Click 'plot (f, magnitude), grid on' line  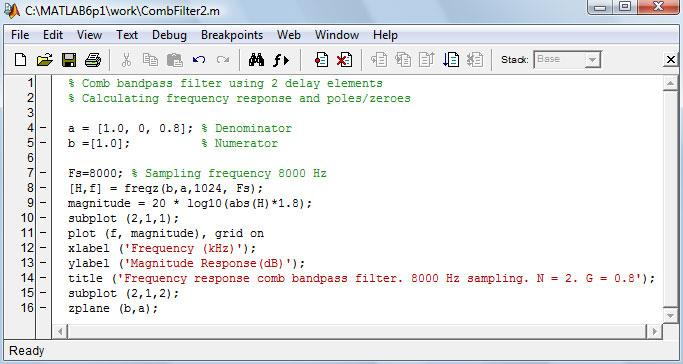click(166, 233)
